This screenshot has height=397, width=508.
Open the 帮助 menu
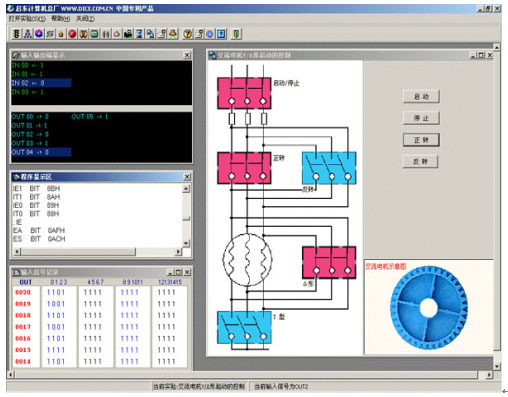61,19
